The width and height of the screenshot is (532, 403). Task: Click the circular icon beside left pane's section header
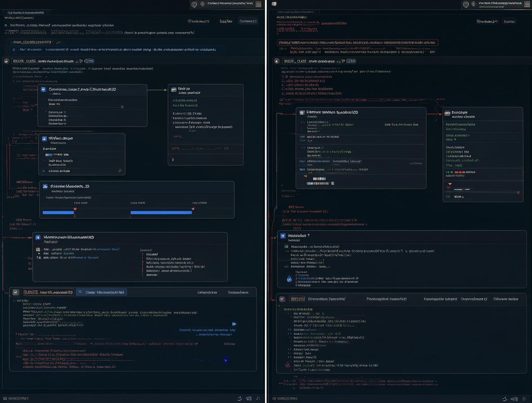point(6,61)
